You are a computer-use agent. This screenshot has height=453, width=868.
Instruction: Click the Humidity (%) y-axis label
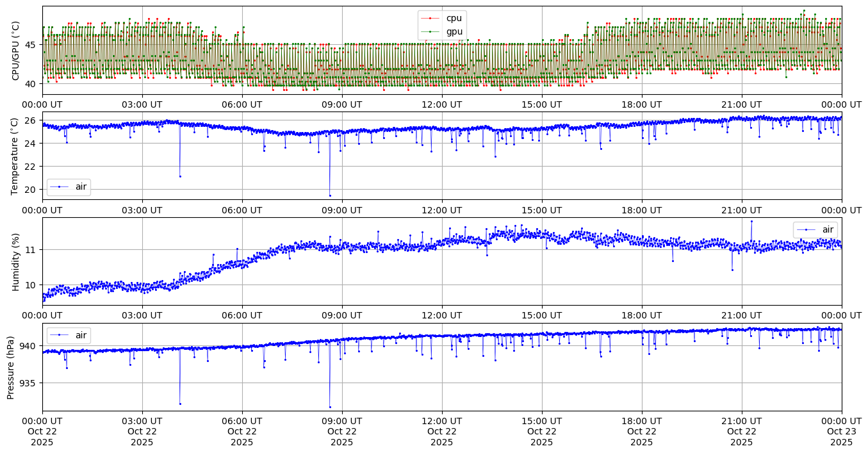[x=16, y=261]
